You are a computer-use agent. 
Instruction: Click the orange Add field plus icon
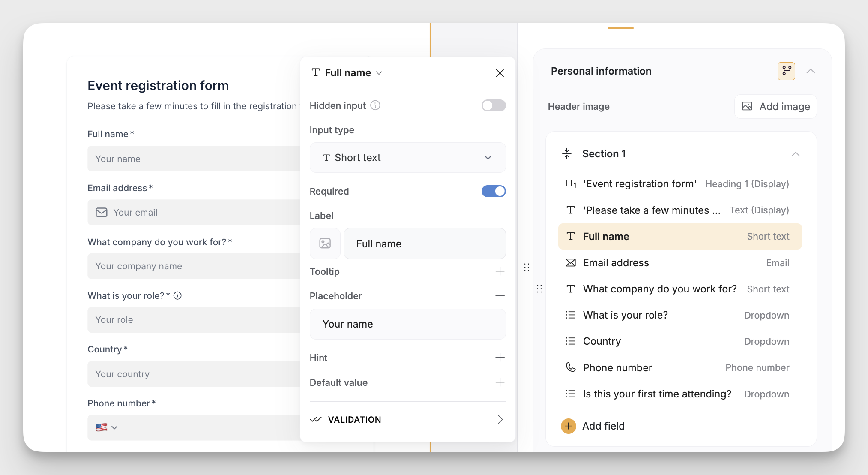[569, 426]
